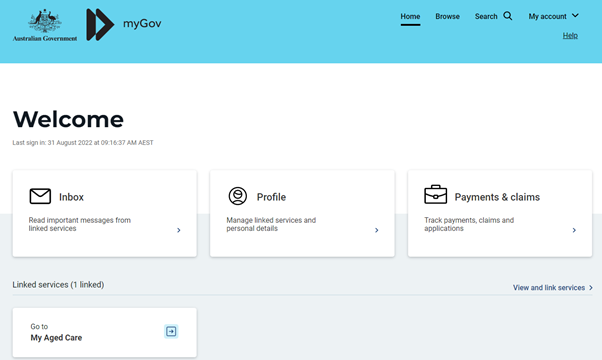Open the Inbox card title
Image resolution: width=602 pixels, height=360 pixels.
coord(71,197)
